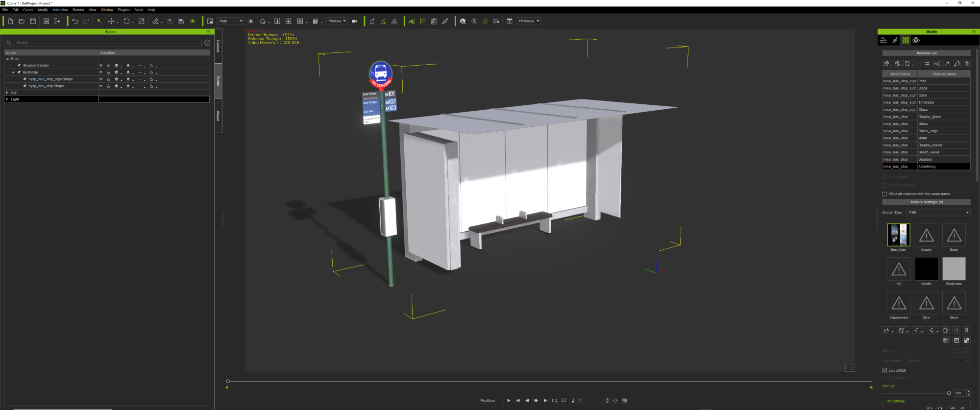980x410 pixels.
Task: Click the load texture folder icon
Action: tap(886, 330)
